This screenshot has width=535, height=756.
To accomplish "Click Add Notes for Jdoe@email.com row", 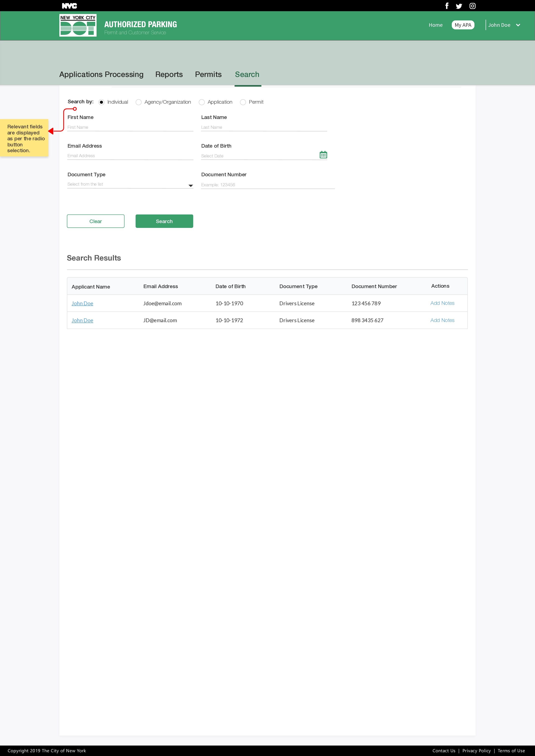I will pos(442,303).
